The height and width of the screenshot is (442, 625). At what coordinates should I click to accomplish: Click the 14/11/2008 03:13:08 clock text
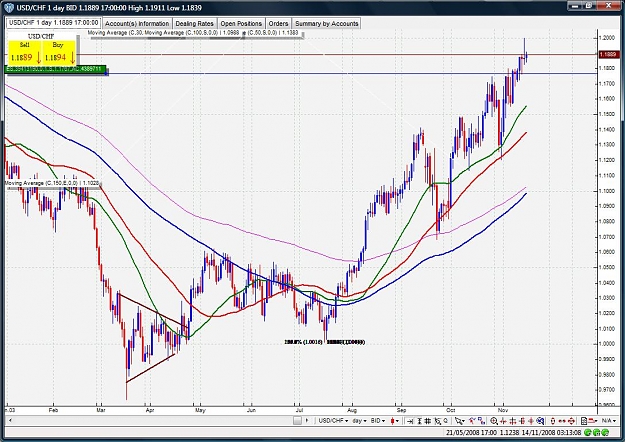(551, 432)
